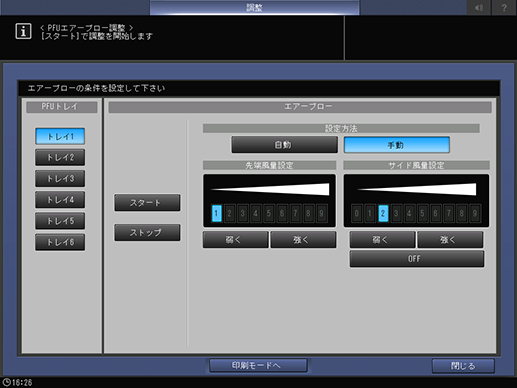This screenshot has height=388, width=517.
Task: Click level 9 on 先端風量設定 scale
Action: tap(321, 213)
